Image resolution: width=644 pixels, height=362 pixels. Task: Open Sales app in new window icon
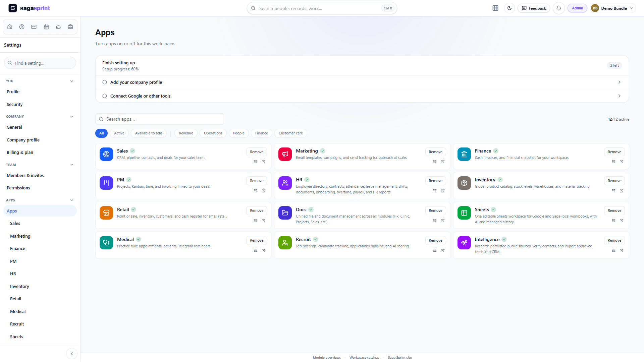point(264,162)
